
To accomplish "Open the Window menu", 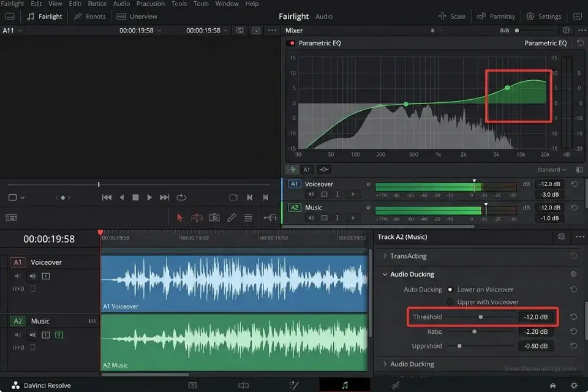I will [227, 4].
